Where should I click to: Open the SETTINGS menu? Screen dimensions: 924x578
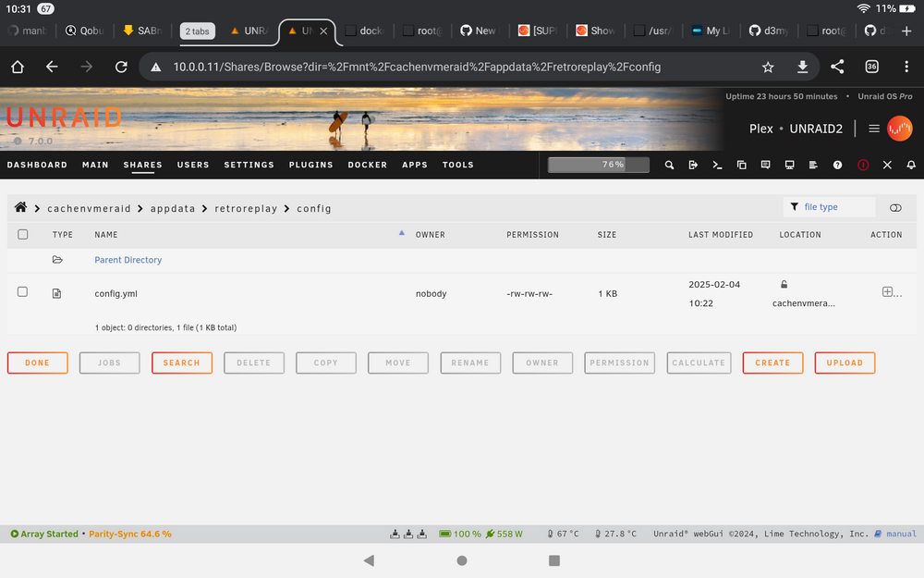[x=249, y=166]
